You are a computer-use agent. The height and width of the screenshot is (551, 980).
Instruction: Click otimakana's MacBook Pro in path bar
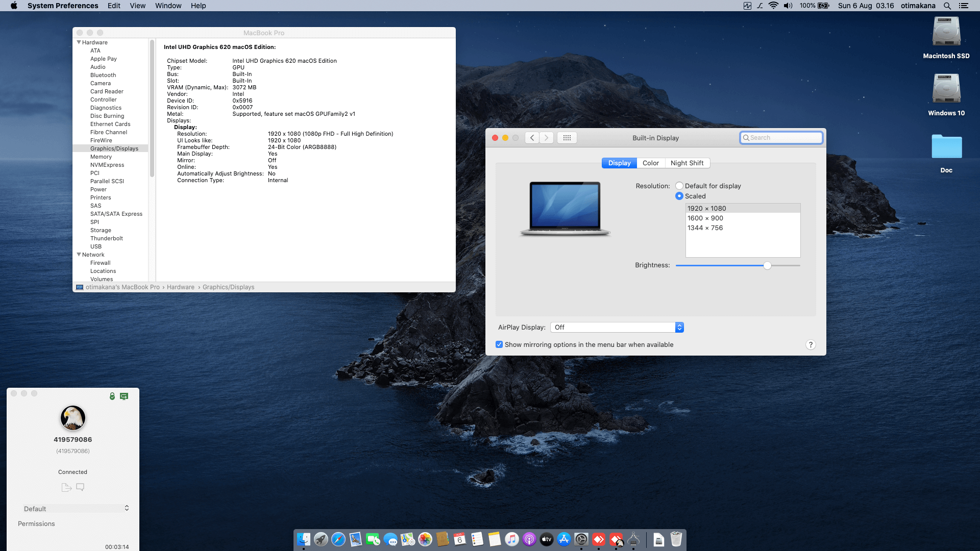tap(122, 287)
